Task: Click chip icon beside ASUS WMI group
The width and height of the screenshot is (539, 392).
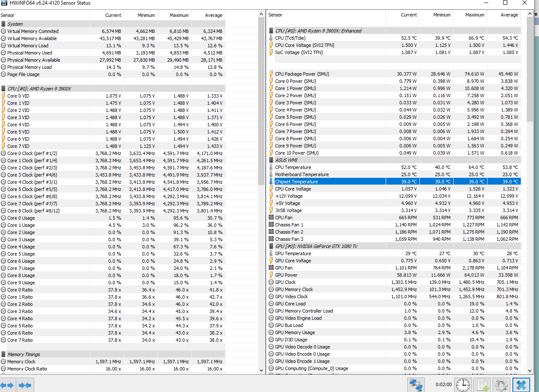Action: [x=271, y=160]
